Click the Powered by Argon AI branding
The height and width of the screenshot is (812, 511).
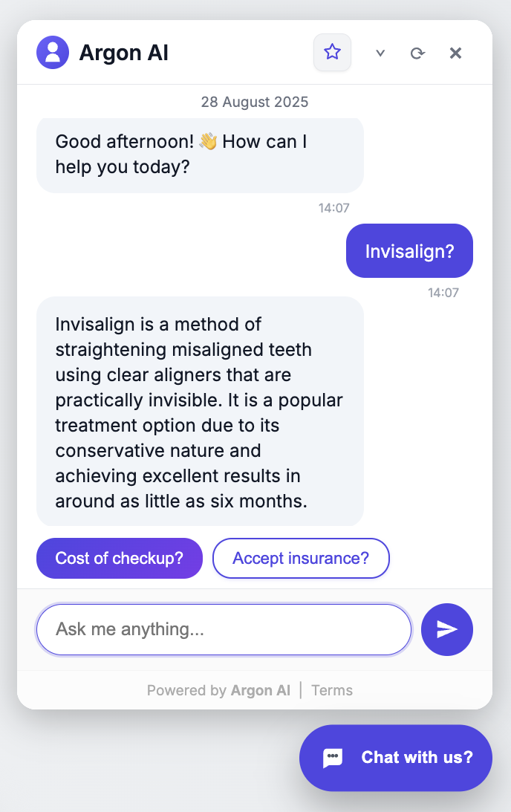click(218, 690)
